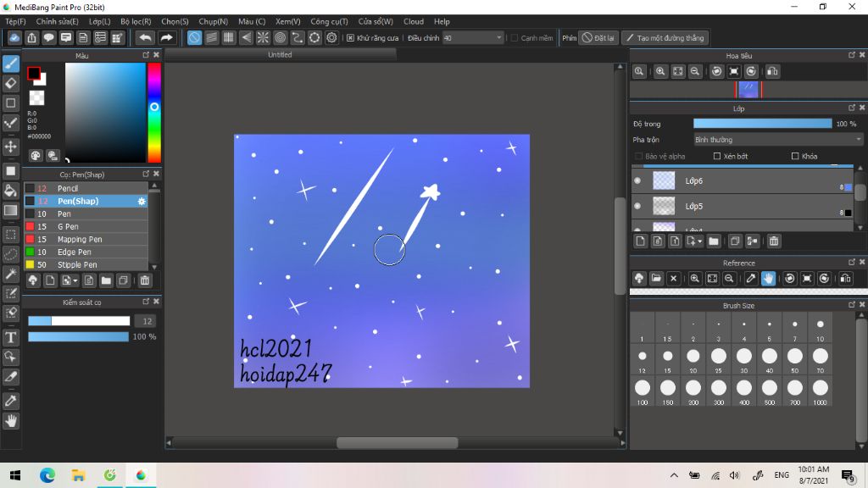Open the Chỉnh sửa(E) menu
Viewport: 868px width, 488px height.
point(57,21)
